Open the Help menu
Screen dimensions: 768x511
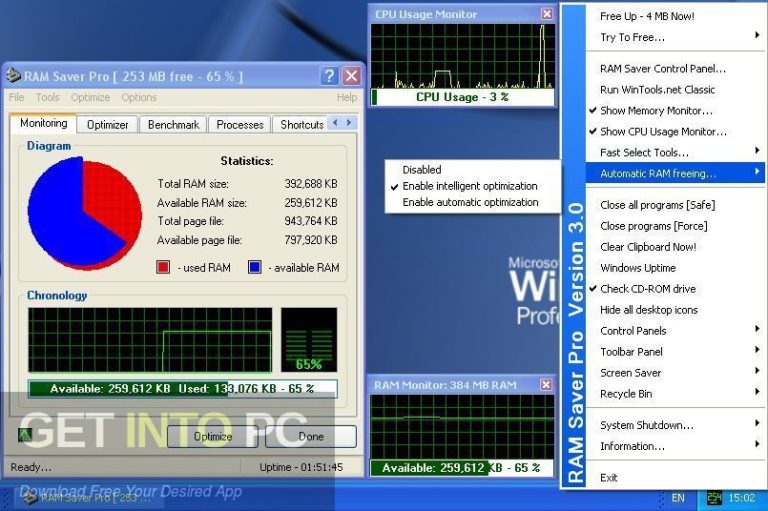[347, 97]
